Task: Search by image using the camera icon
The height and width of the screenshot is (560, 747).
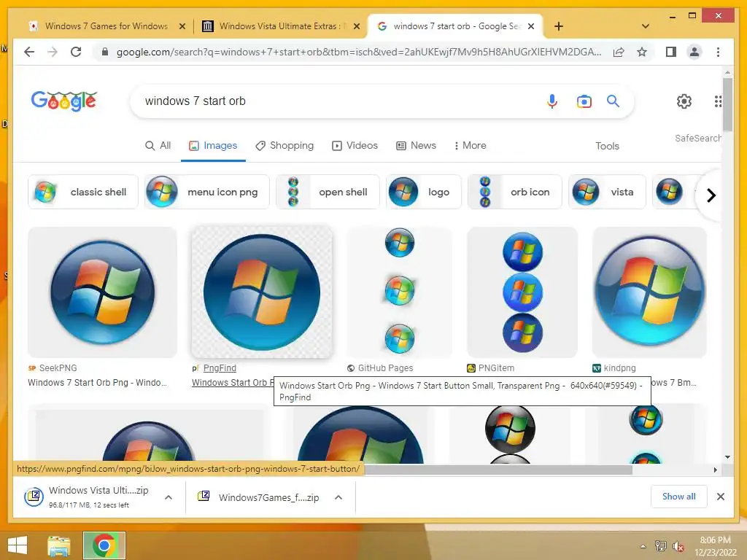Action: point(584,101)
